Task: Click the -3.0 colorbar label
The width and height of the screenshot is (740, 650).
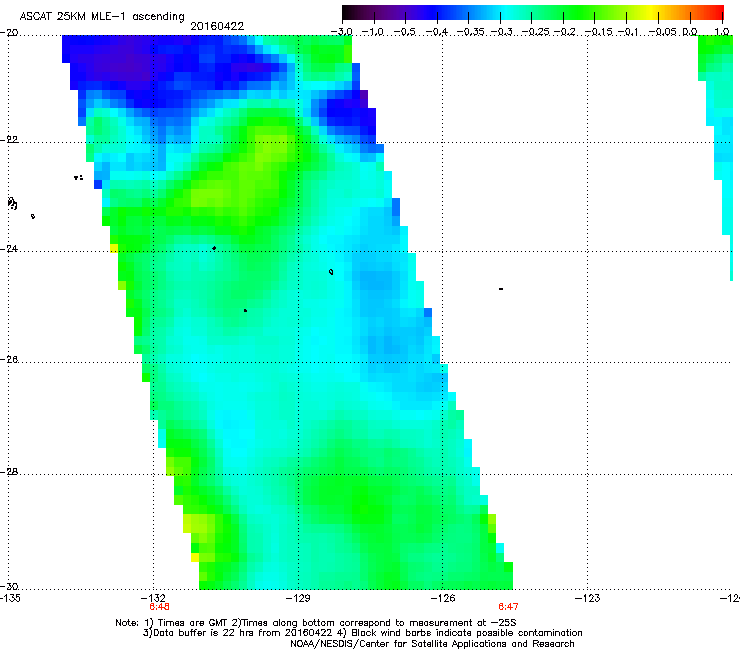Action: (x=342, y=32)
